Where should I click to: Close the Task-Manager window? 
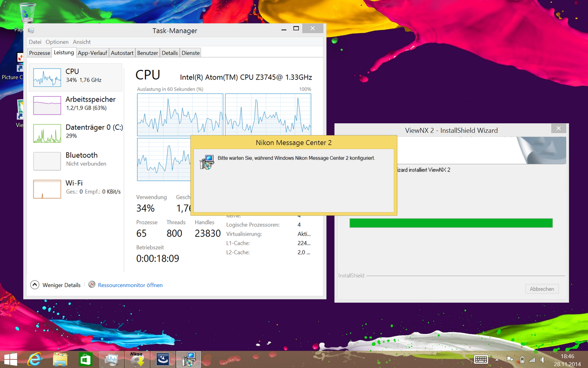tap(312, 29)
